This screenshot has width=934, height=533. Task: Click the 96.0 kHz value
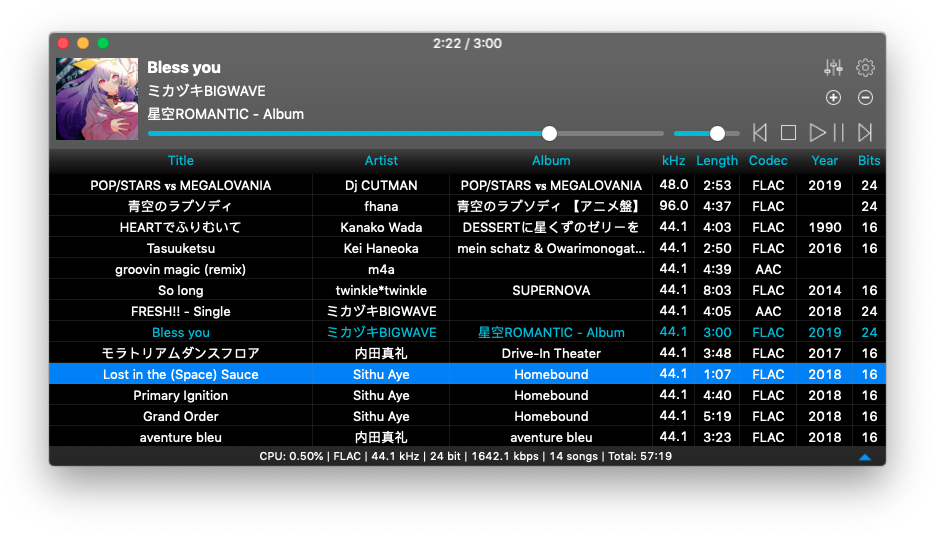(x=673, y=205)
